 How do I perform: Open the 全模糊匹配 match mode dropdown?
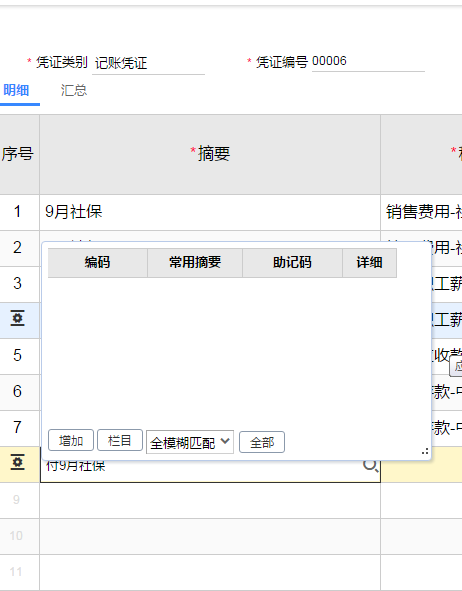coord(190,442)
